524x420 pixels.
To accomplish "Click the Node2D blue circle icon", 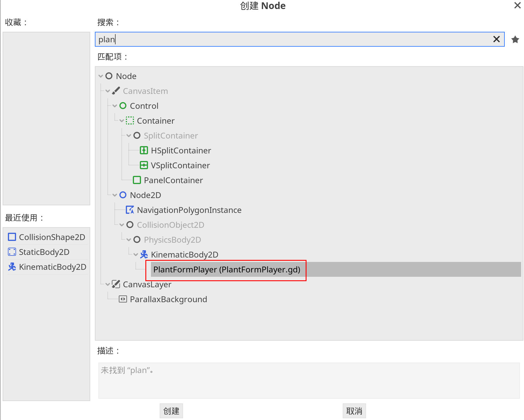I will [x=123, y=195].
